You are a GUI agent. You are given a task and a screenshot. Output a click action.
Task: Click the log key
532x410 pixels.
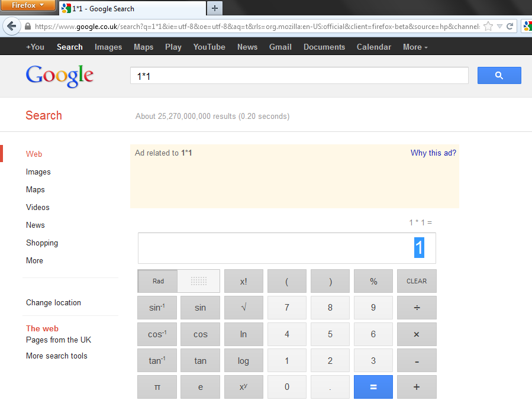[x=244, y=360]
